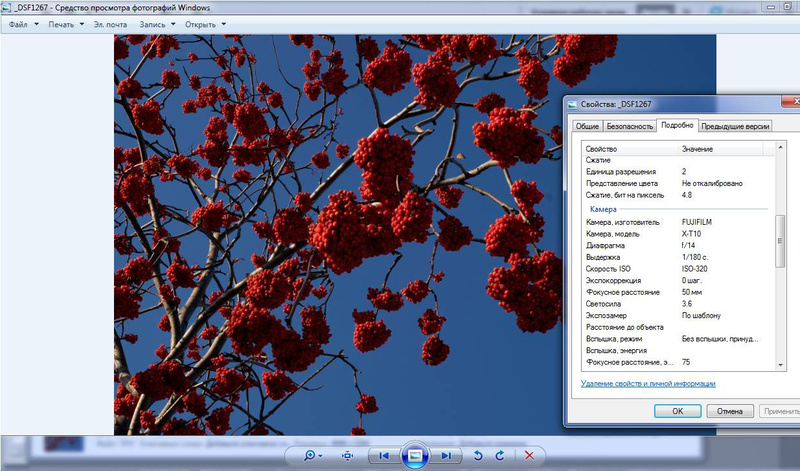This screenshot has width=800, height=471.
Task: Open the Запись dropdown
Action: 158,23
